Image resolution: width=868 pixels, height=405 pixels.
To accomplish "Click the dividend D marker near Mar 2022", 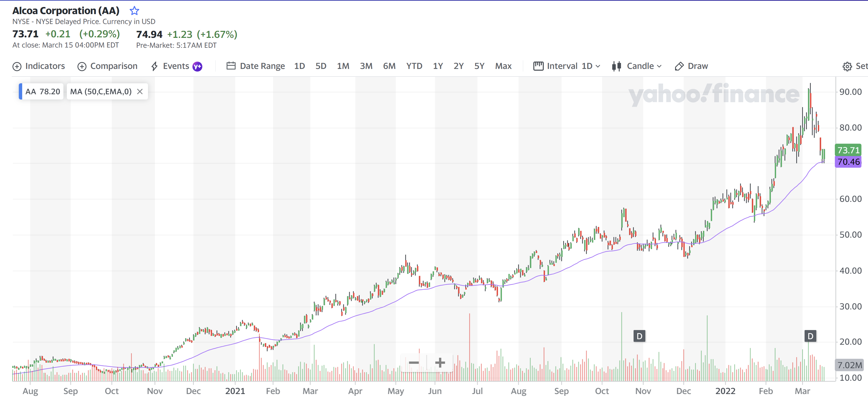I will click(810, 336).
